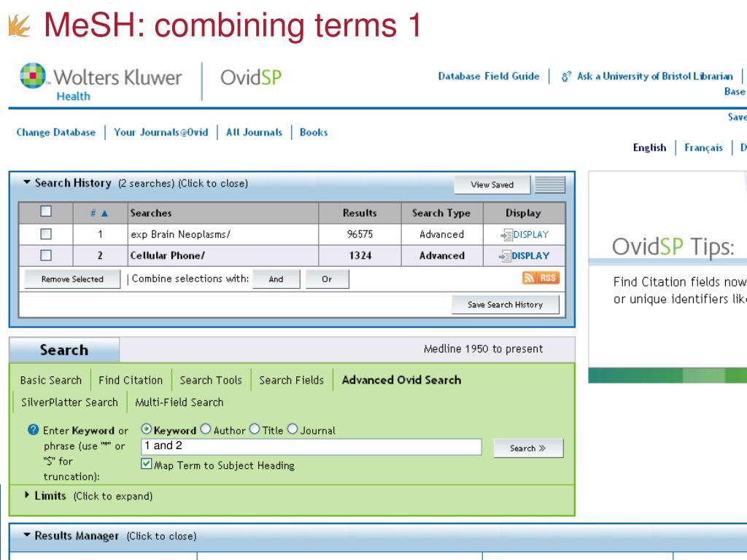Click the View Saved button
Image resolution: width=747 pixels, height=560 pixels.
(x=492, y=184)
